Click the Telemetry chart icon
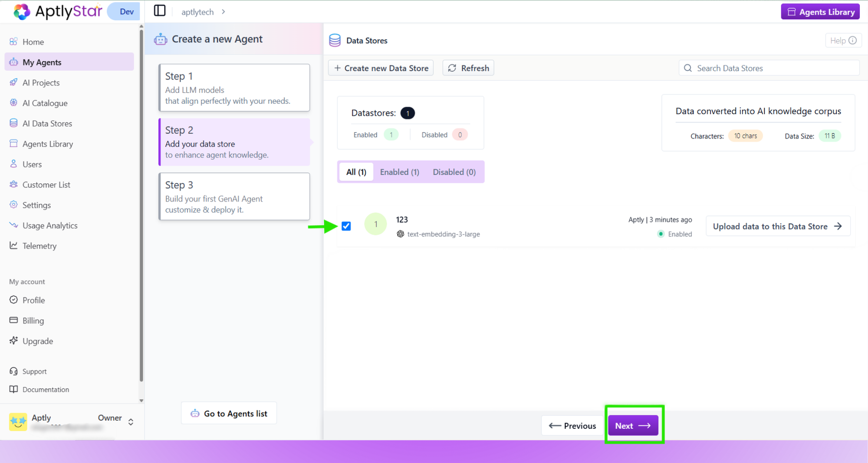The width and height of the screenshot is (868, 463). coord(13,245)
